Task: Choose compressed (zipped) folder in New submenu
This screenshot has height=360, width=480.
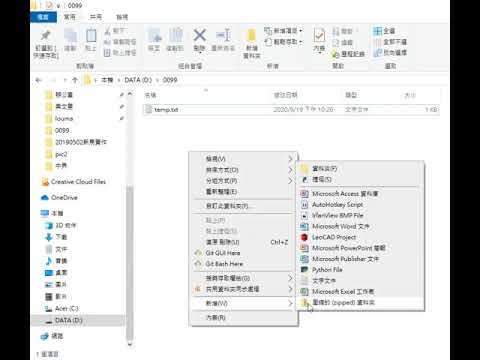Action: (360, 303)
